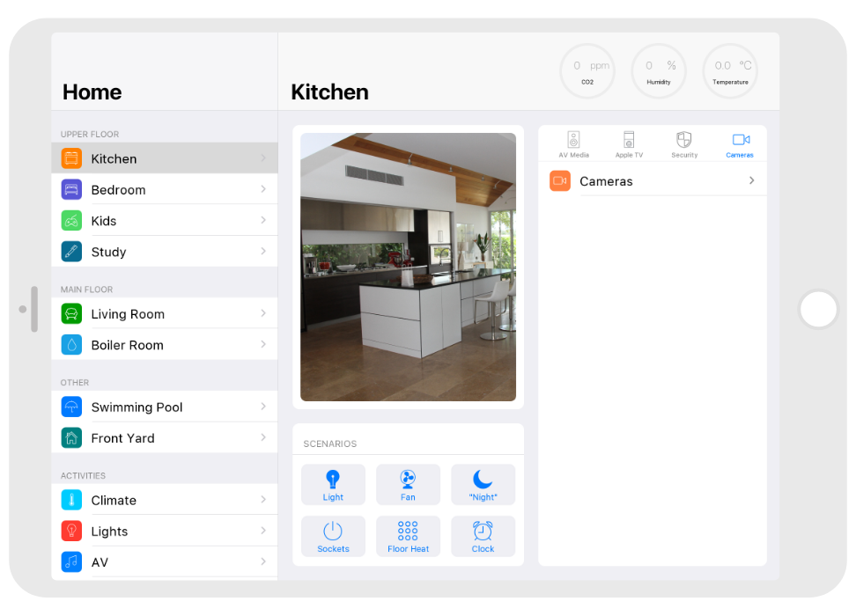Screen dimensions: 856x616
Task: Tap the Boiler Room water drop icon
Action: [71, 345]
